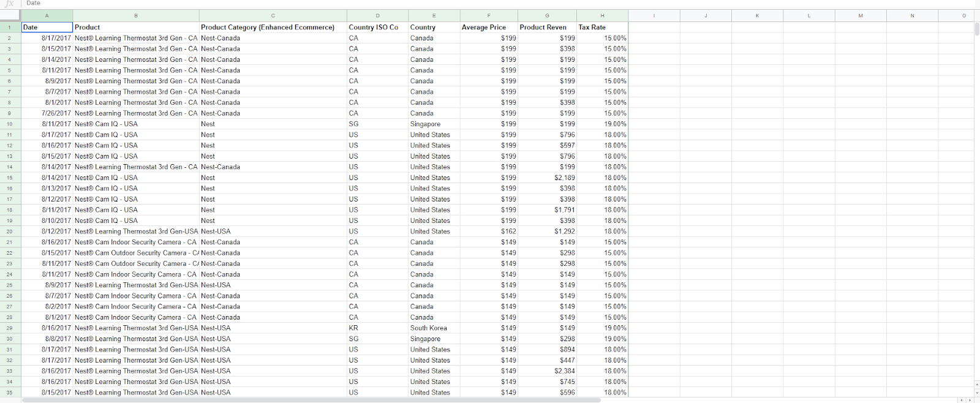Image resolution: width=980 pixels, height=403 pixels.
Task: Click the '19.00%' tax rate in row 29
Action: [x=602, y=328]
